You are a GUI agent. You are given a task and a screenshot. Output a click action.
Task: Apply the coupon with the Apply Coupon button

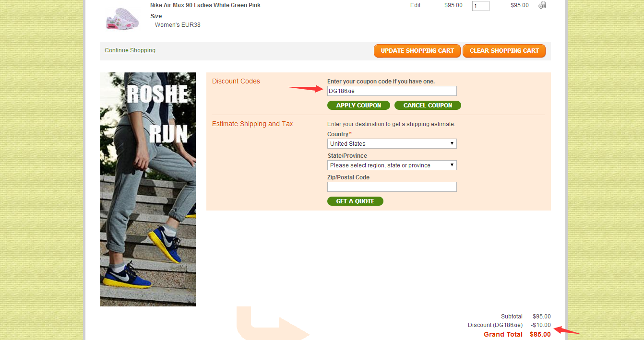358,106
